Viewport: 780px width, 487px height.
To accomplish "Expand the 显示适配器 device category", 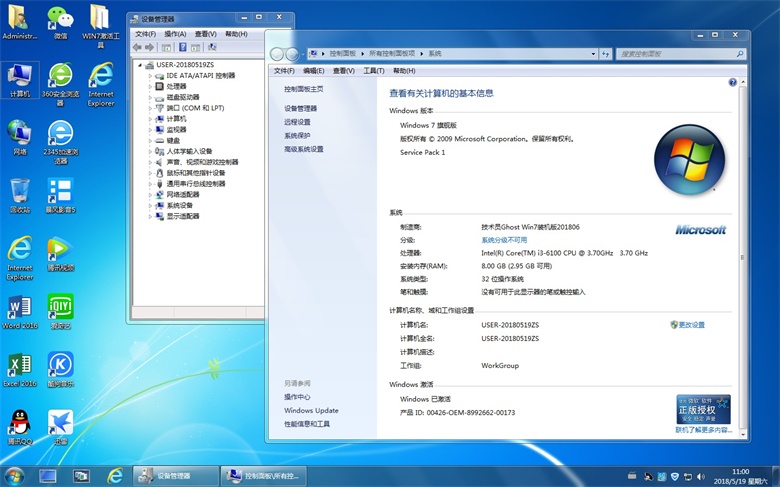I will 151,216.
